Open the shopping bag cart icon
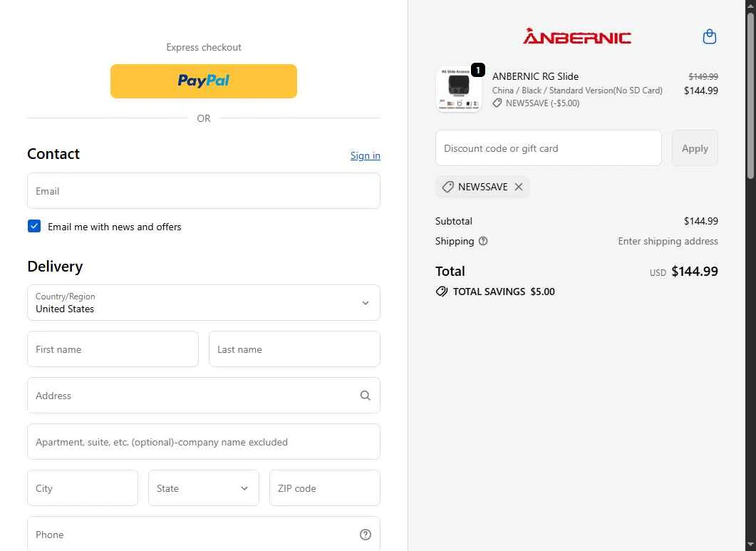This screenshot has width=756, height=551. [x=709, y=36]
